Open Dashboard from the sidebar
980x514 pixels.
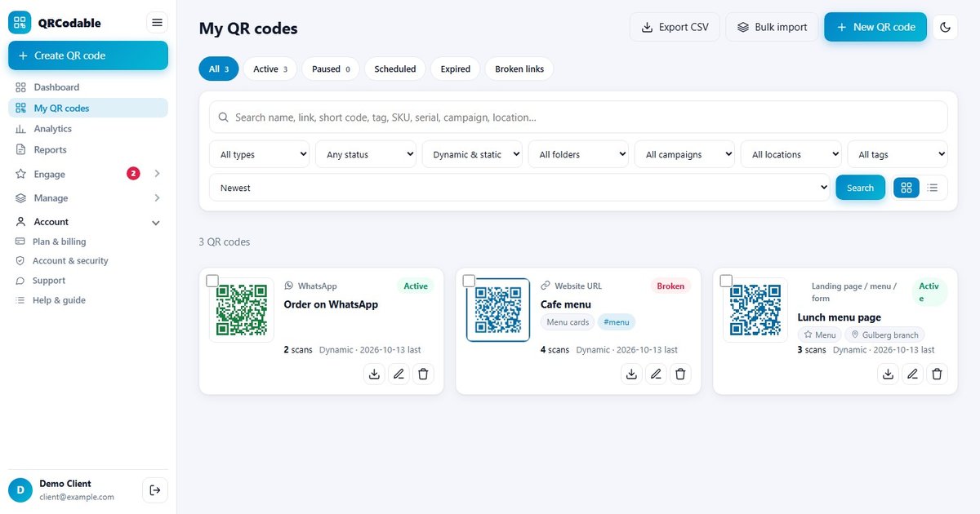coord(88,87)
